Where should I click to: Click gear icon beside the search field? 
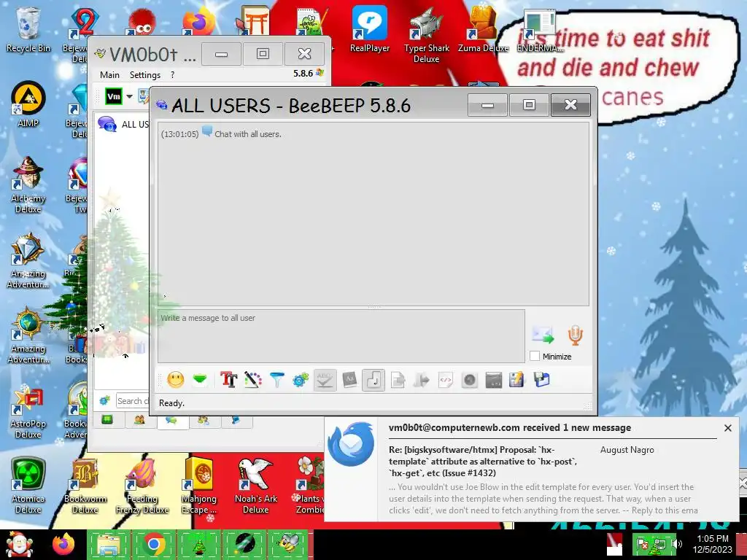click(105, 401)
